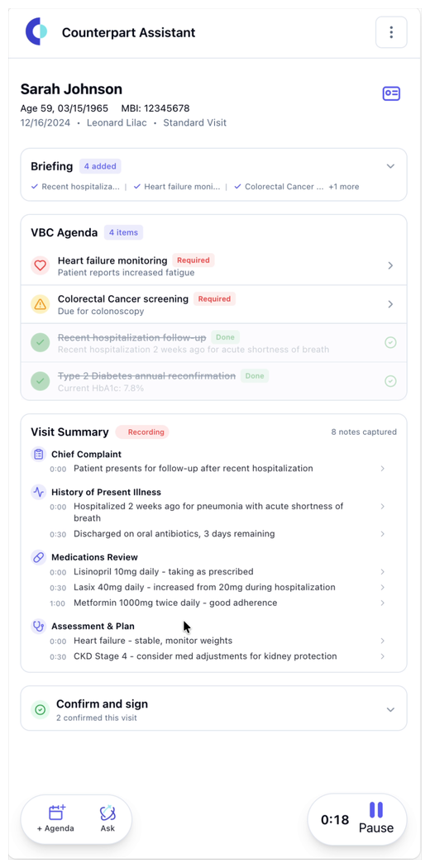Click the Chief Complaint clipboard icon
The width and height of the screenshot is (430, 868).
38,455
